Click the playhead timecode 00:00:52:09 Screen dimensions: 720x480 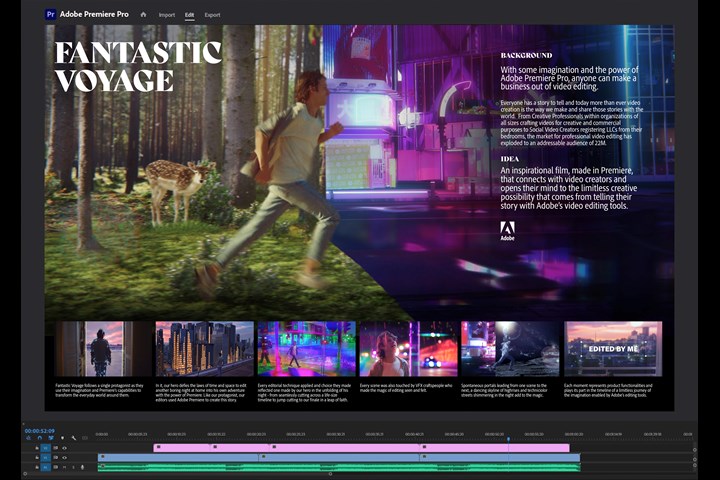point(39,431)
